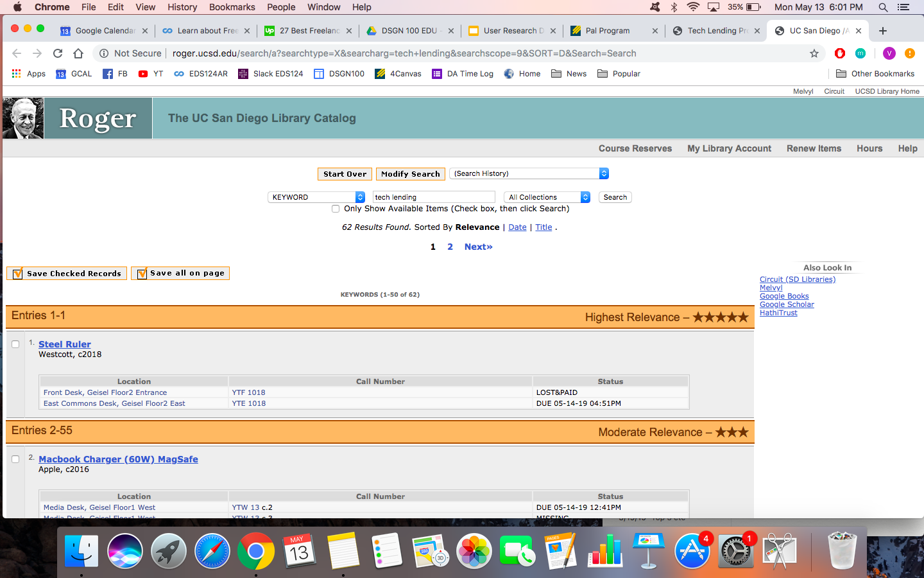Open the History menu

click(182, 7)
